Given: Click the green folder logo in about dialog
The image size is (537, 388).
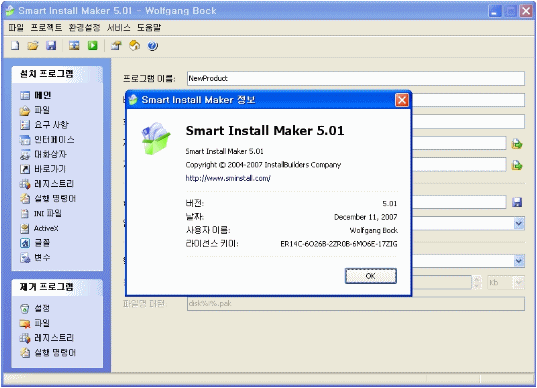Looking at the screenshot, I should (156, 138).
